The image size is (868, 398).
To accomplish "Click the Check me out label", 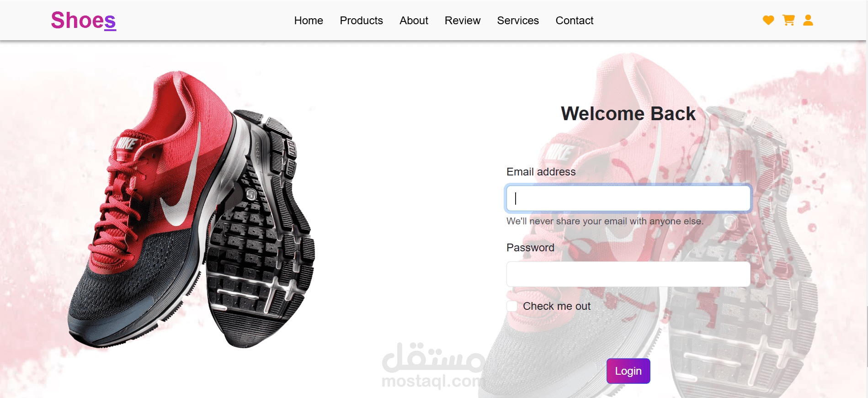I will pyautogui.click(x=557, y=306).
